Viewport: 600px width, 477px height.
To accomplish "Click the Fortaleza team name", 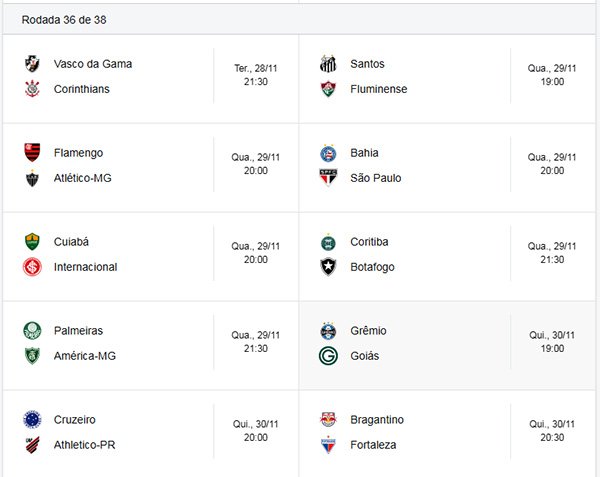I will click(373, 445).
